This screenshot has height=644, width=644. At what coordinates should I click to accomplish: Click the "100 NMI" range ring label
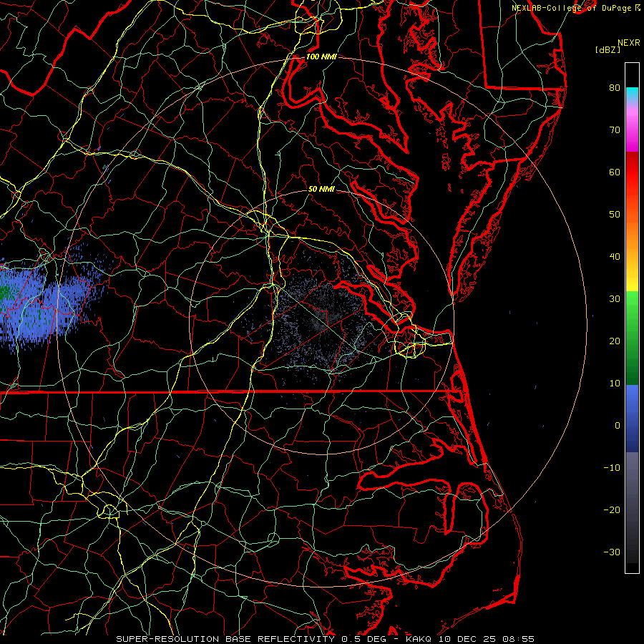click(321, 57)
